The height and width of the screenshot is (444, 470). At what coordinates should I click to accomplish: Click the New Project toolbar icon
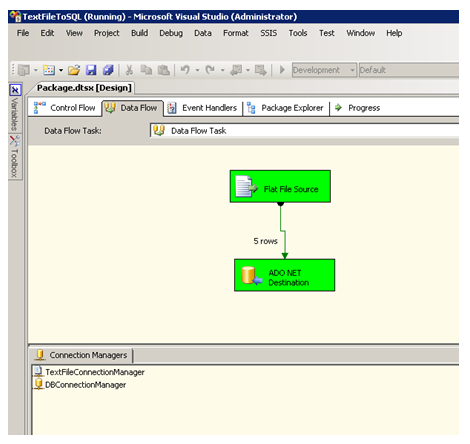(x=24, y=70)
